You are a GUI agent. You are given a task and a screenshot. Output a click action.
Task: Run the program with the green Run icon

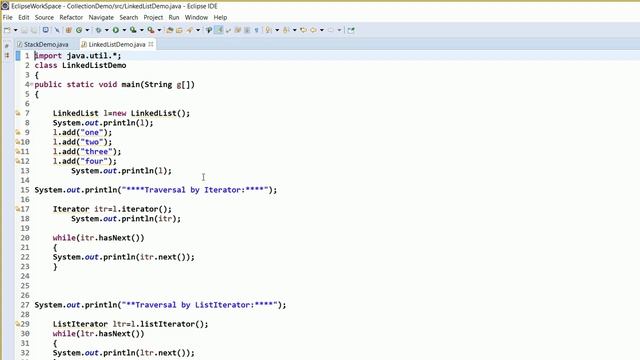click(116, 30)
